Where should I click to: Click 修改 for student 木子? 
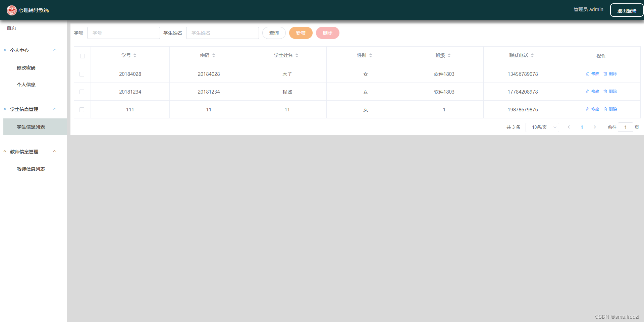coord(592,74)
